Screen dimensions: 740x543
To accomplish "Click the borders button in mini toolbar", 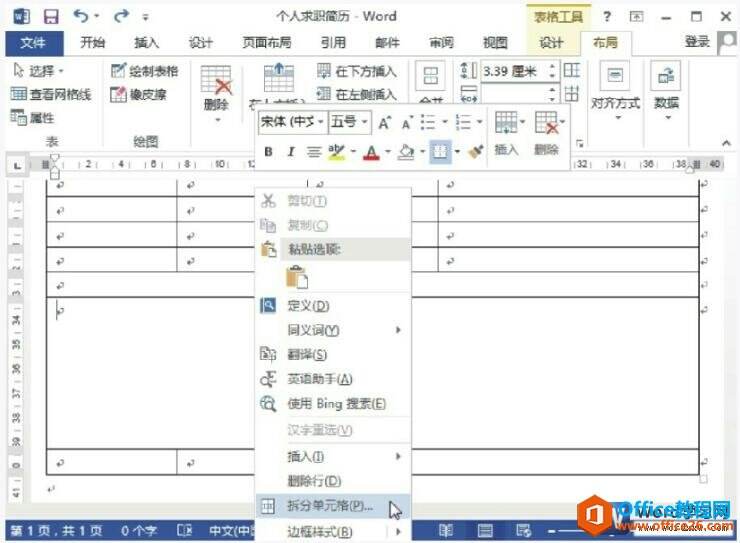I will 440,152.
